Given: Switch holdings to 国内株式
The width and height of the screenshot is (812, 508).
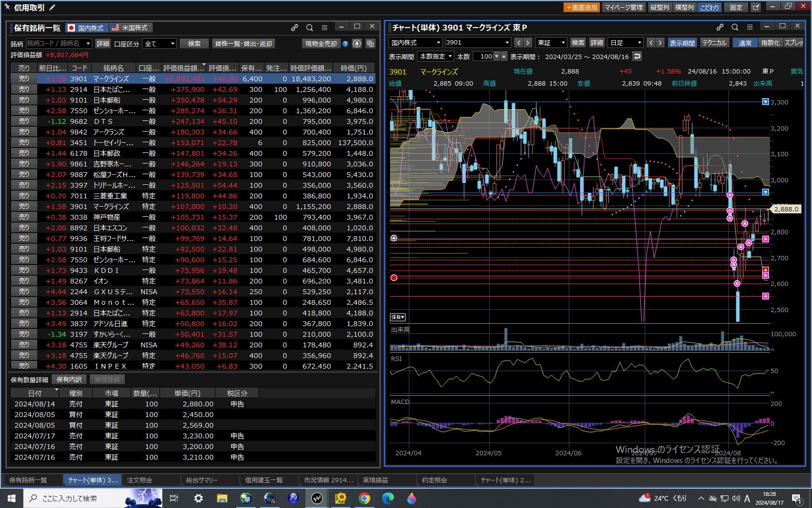Looking at the screenshot, I should [x=86, y=28].
